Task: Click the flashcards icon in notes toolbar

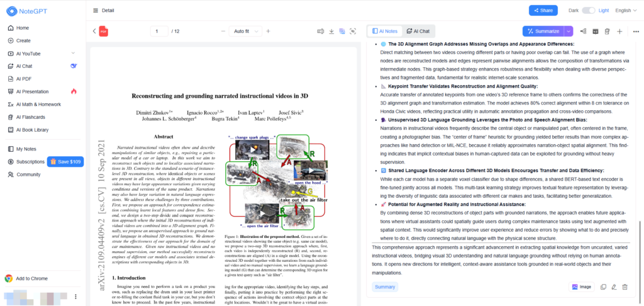Action: click(x=608, y=31)
